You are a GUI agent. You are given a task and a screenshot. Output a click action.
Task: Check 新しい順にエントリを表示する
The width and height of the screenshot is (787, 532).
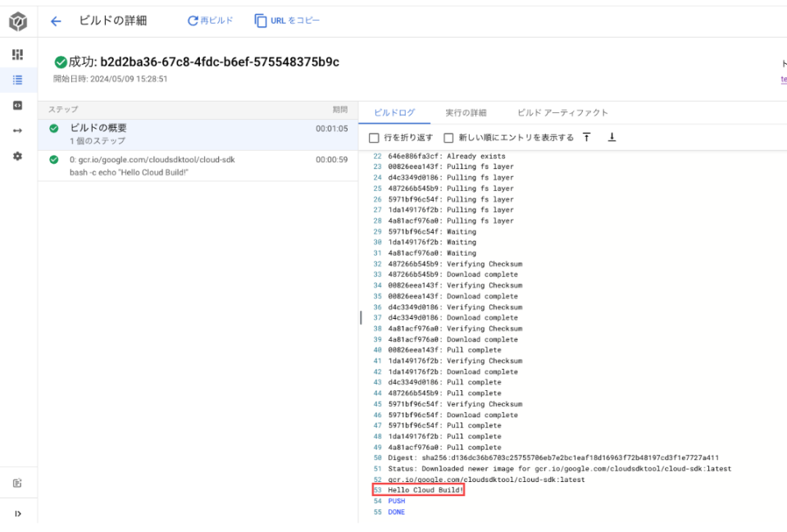448,137
